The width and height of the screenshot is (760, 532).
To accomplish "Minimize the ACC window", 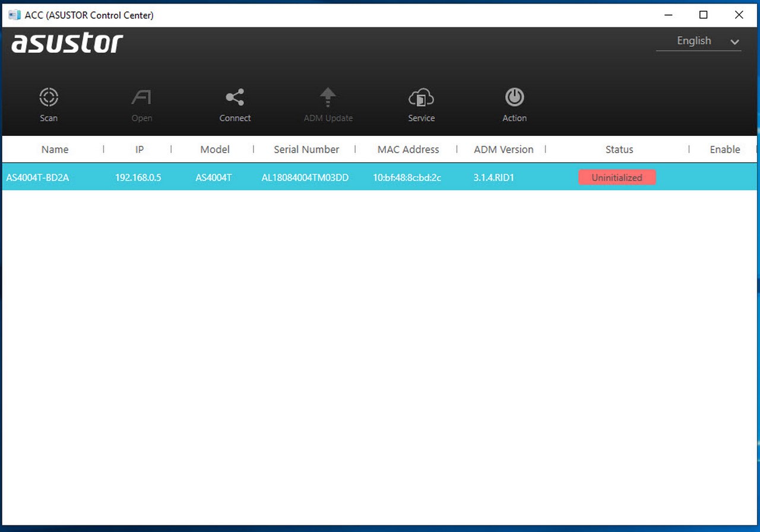I will tap(668, 15).
